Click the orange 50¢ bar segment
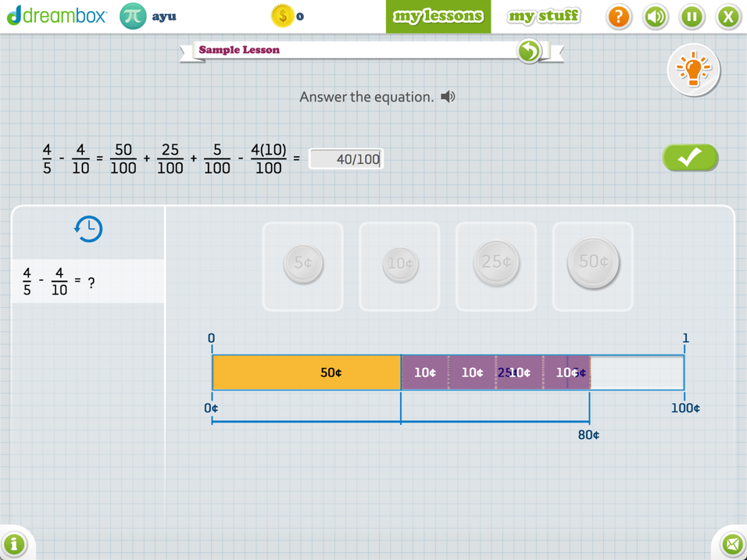747x560 pixels. 306,373
